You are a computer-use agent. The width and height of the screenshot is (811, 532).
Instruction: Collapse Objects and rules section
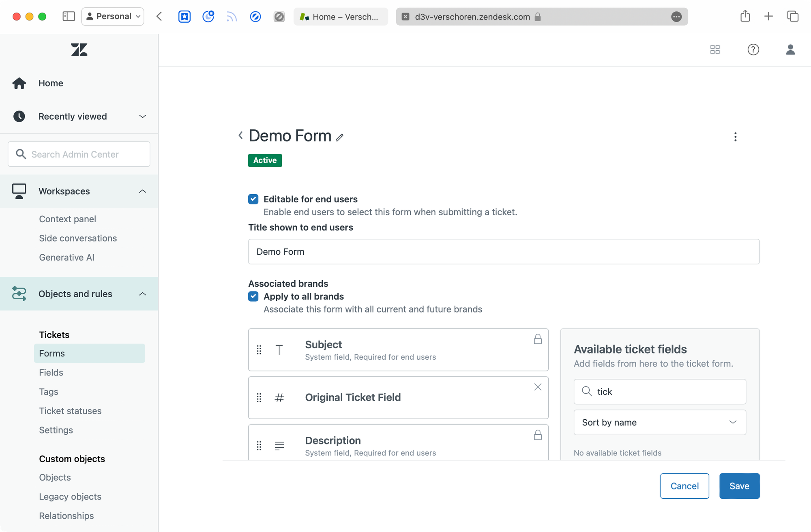pyautogui.click(x=142, y=294)
